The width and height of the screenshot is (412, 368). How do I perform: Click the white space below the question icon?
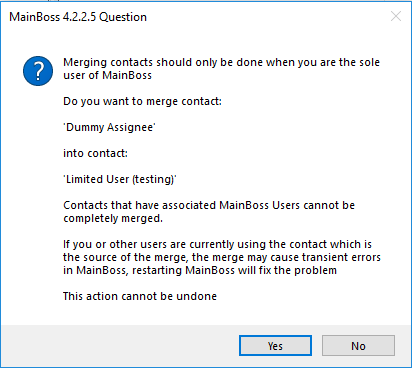click(x=38, y=200)
